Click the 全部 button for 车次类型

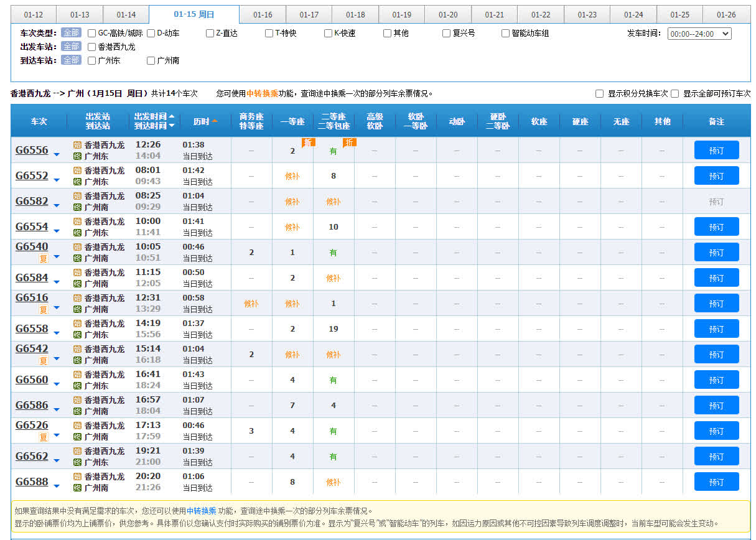(x=71, y=32)
